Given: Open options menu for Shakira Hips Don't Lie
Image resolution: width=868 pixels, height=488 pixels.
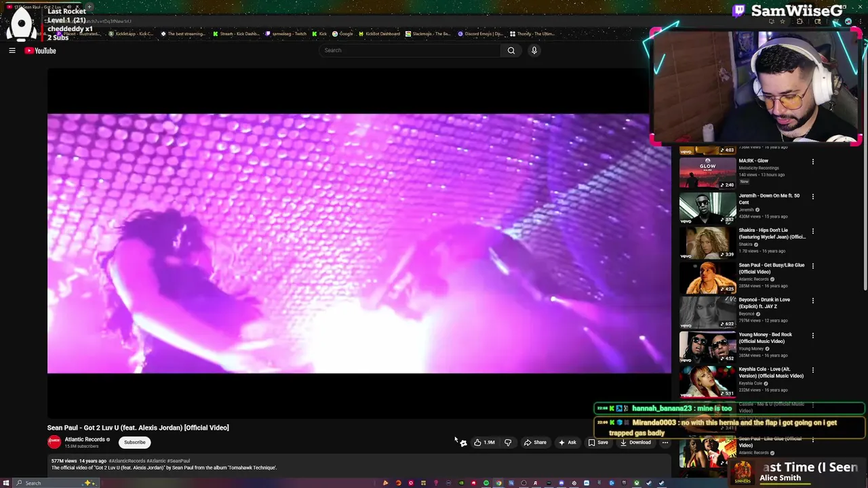Looking at the screenshot, I should (x=812, y=231).
